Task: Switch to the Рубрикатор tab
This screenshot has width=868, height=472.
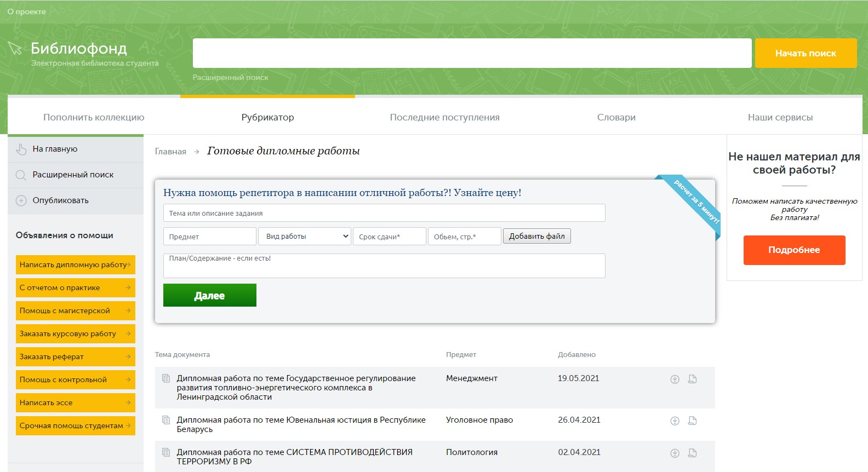Action: click(268, 117)
